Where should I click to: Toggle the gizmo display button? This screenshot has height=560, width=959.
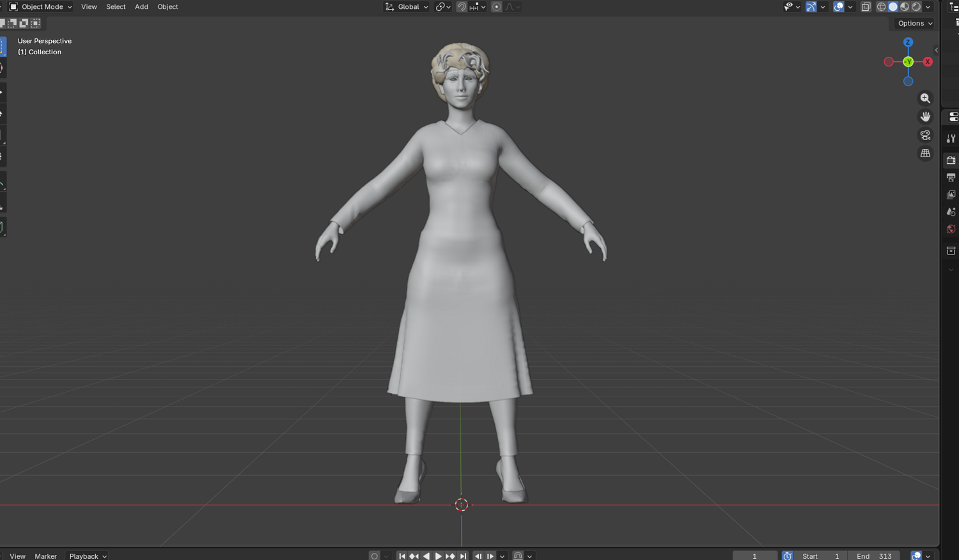tap(811, 7)
